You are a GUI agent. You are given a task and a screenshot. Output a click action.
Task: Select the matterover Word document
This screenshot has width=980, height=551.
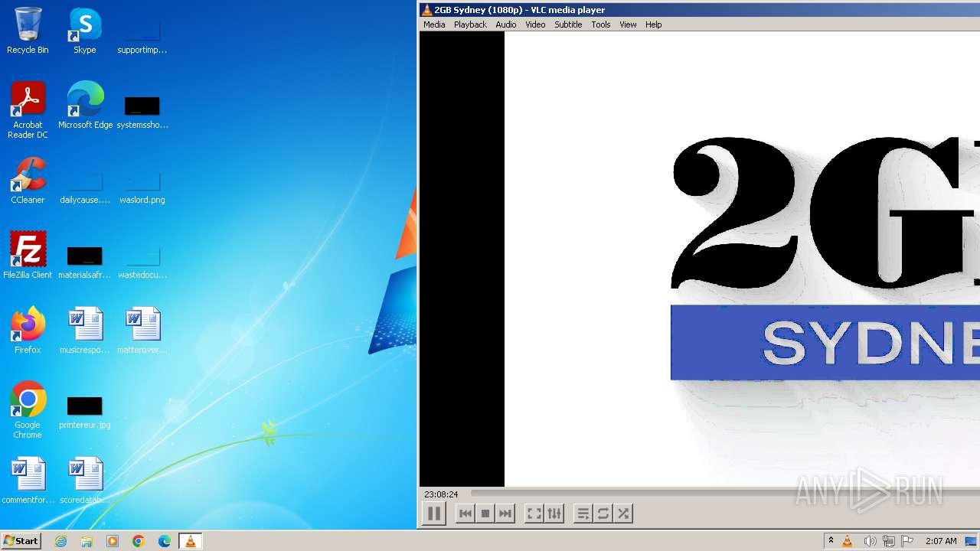click(142, 331)
